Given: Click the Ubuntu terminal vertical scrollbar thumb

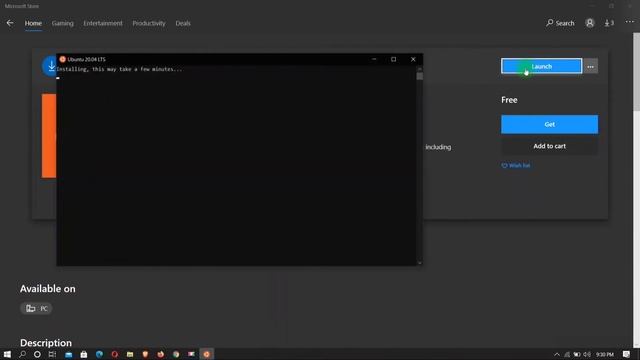Looking at the screenshot, I should [x=420, y=76].
